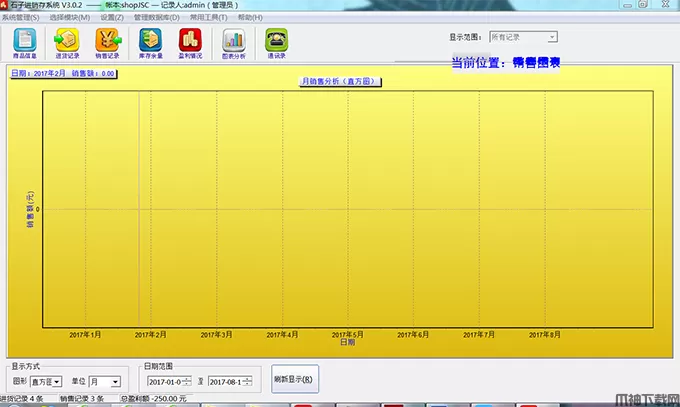
Task: Click the end date field 2017-08-1
Action: (x=227, y=381)
